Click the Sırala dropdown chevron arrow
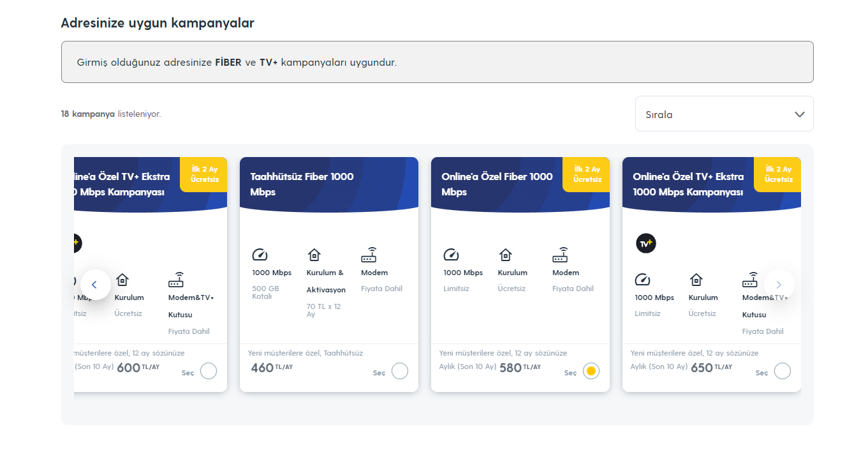The height and width of the screenshot is (452, 868). [x=799, y=114]
